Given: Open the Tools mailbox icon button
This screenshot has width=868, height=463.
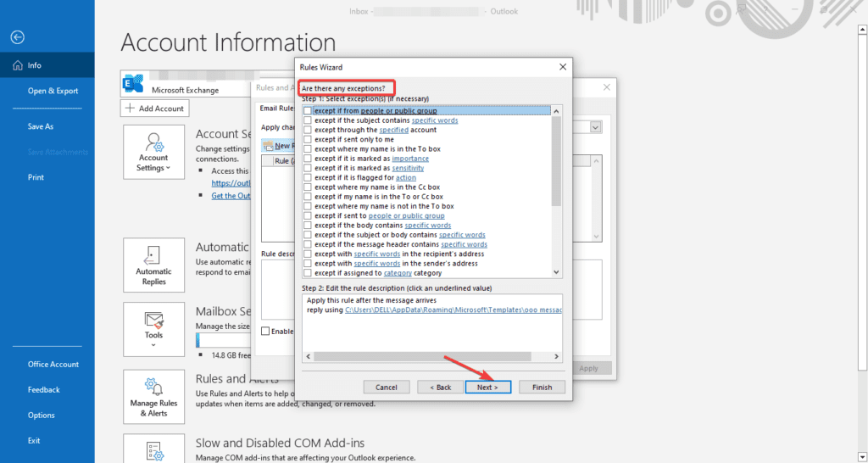Looking at the screenshot, I should click(x=154, y=329).
